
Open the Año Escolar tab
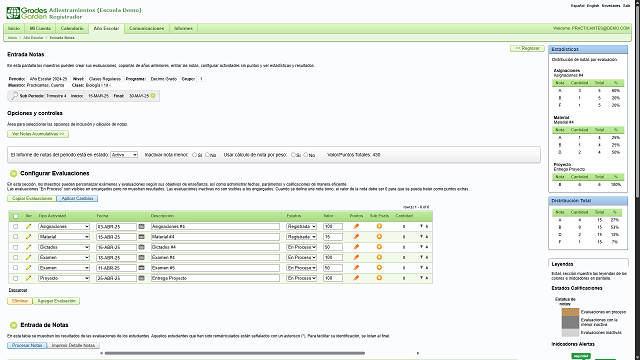tap(106, 29)
